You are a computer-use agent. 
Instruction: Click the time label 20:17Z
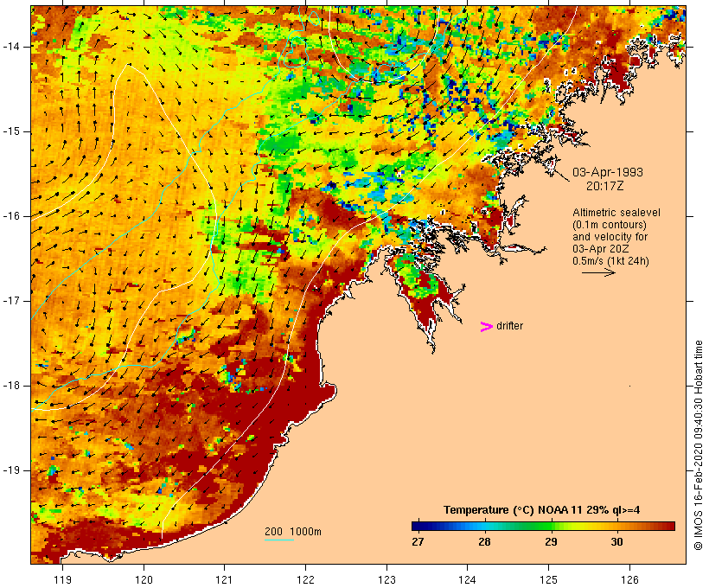605,186
